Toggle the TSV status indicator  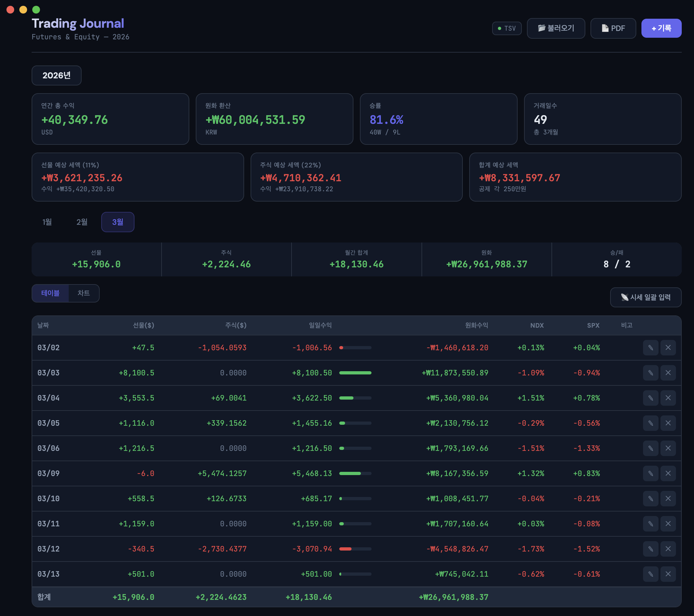click(506, 28)
